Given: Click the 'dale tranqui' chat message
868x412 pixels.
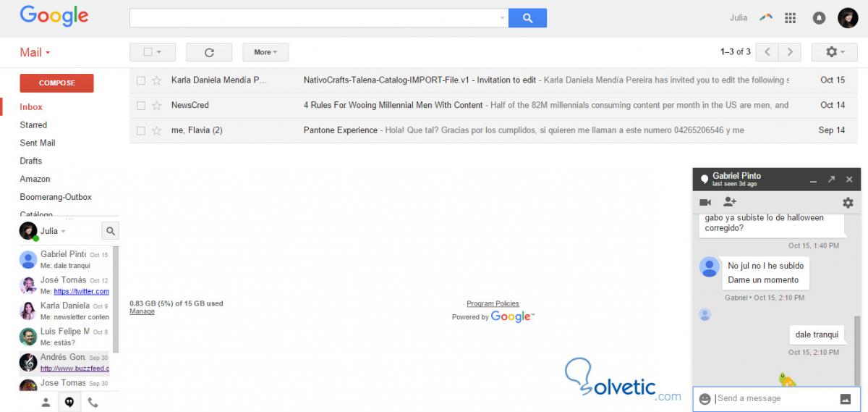Looking at the screenshot, I should [817, 335].
